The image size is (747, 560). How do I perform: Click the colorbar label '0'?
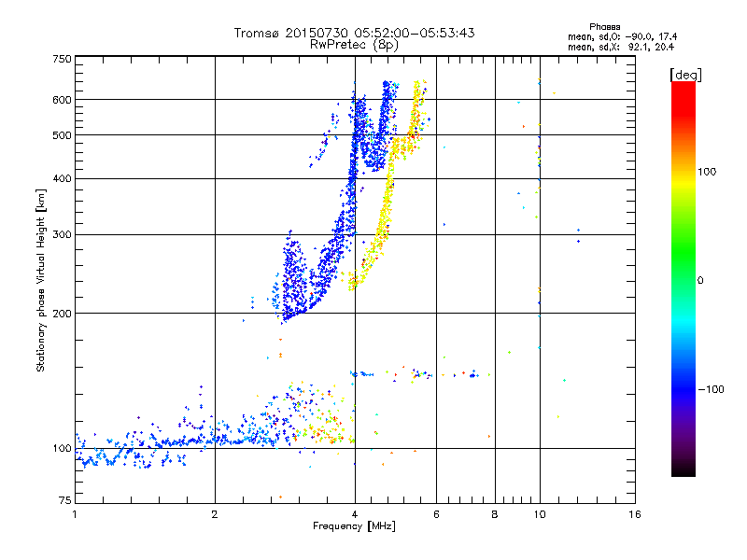tap(699, 280)
